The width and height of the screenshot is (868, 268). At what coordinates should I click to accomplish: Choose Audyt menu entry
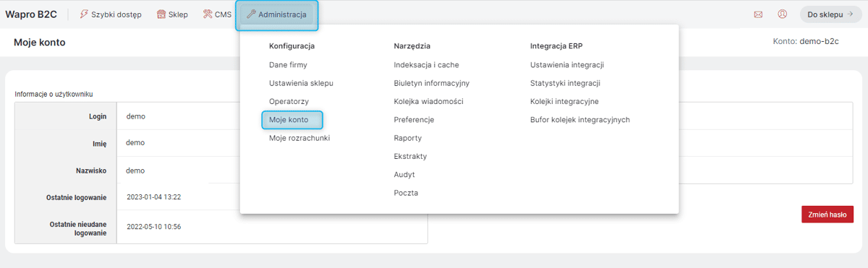[x=404, y=175]
